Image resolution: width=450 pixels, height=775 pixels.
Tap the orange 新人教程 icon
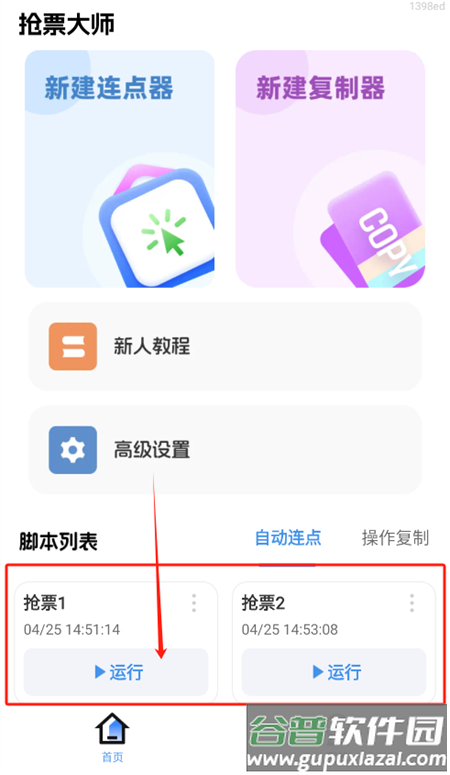[73, 346]
